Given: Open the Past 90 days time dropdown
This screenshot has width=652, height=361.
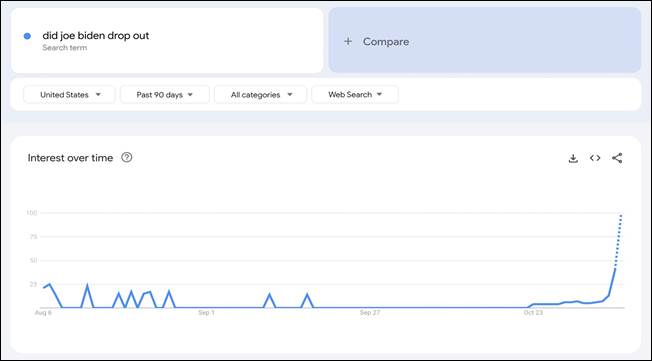Looking at the screenshot, I should (165, 95).
